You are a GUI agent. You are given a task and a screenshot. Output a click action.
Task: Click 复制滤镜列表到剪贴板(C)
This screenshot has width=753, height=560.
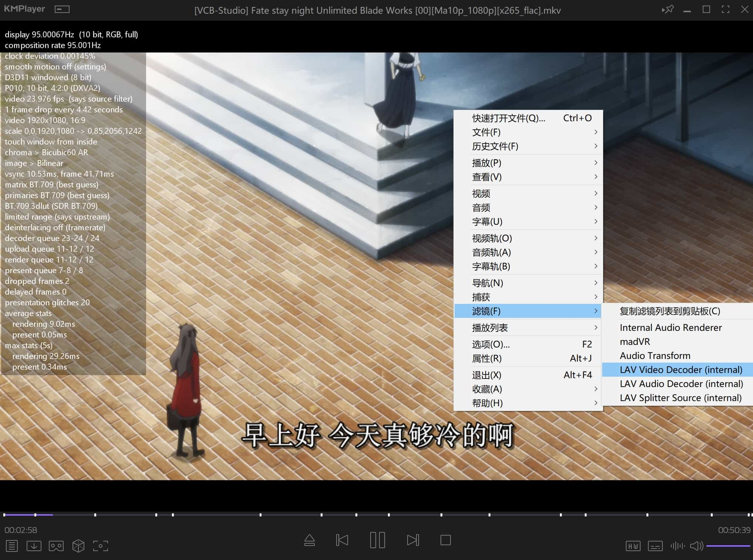[x=678, y=311]
